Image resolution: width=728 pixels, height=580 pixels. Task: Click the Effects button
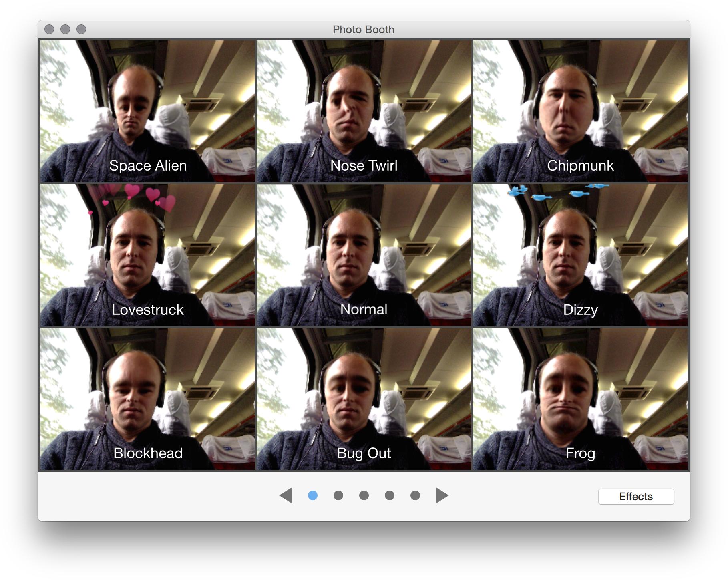point(636,497)
